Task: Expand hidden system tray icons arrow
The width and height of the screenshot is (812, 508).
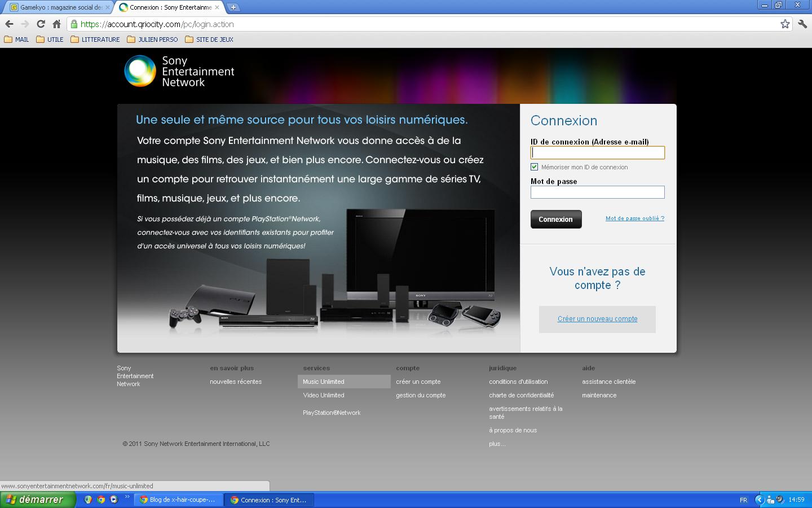Action: pyautogui.click(x=759, y=500)
